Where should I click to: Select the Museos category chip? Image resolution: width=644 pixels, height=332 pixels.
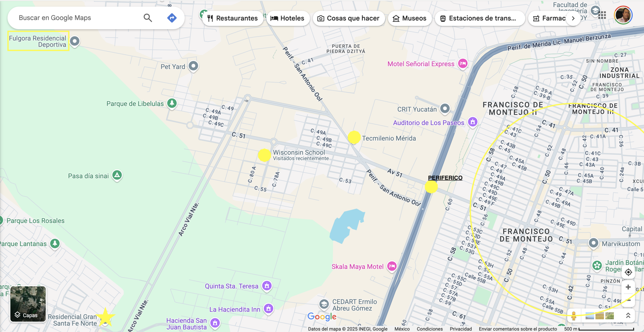pyautogui.click(x=410, y=18)
